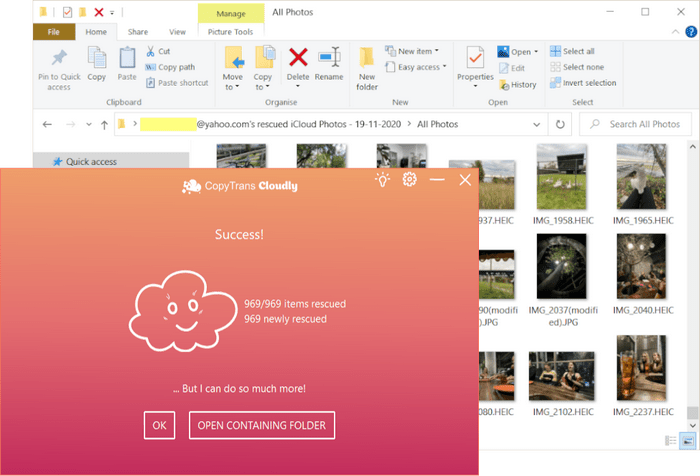The height and width of the screenshot is (476, 700).
Task: Switch to large thumbnails view icon
Action: [688, 441]
